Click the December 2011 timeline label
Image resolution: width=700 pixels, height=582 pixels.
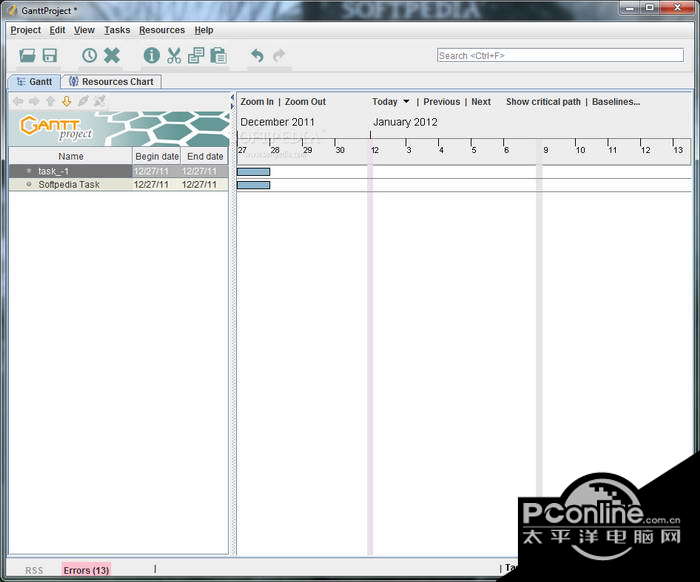(277, 122)
